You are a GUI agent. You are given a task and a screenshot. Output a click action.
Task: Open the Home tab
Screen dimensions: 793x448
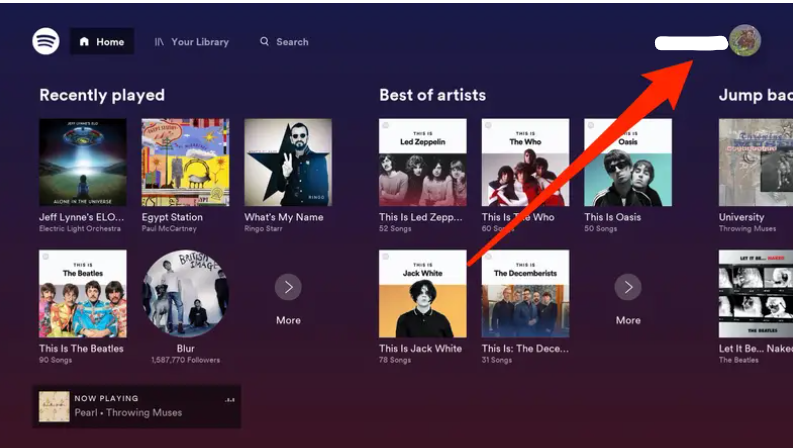[102, 41]
